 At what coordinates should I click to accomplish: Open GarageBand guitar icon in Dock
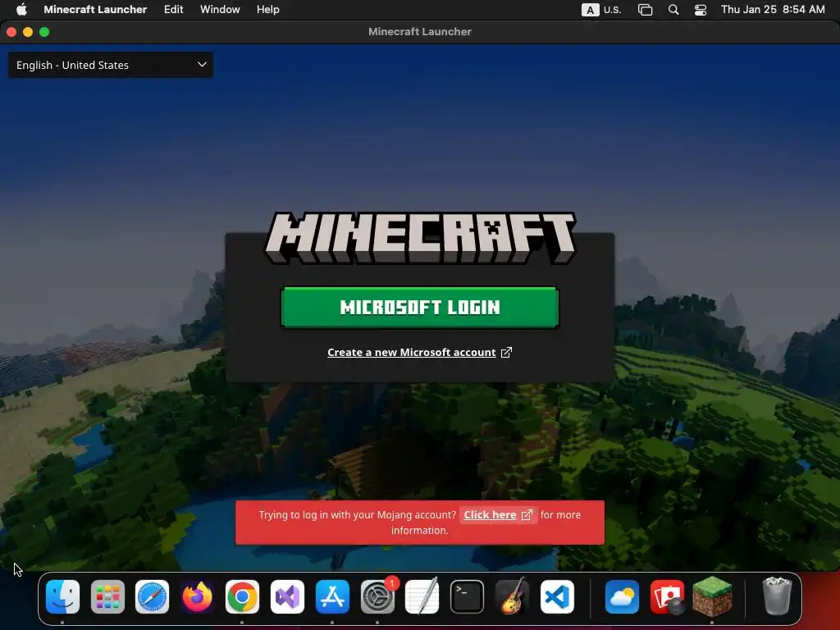pyautogui.click(x=512, y=596)
